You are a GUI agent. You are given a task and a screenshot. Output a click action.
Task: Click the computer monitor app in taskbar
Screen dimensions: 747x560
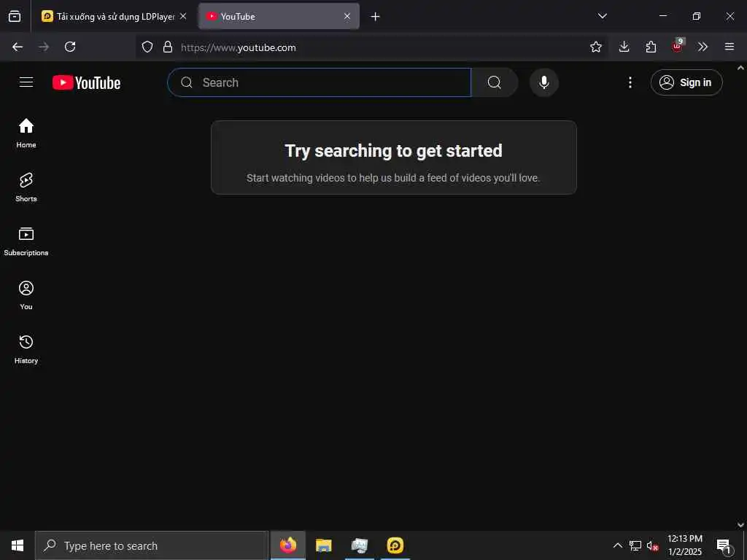(x=359, y=545)
